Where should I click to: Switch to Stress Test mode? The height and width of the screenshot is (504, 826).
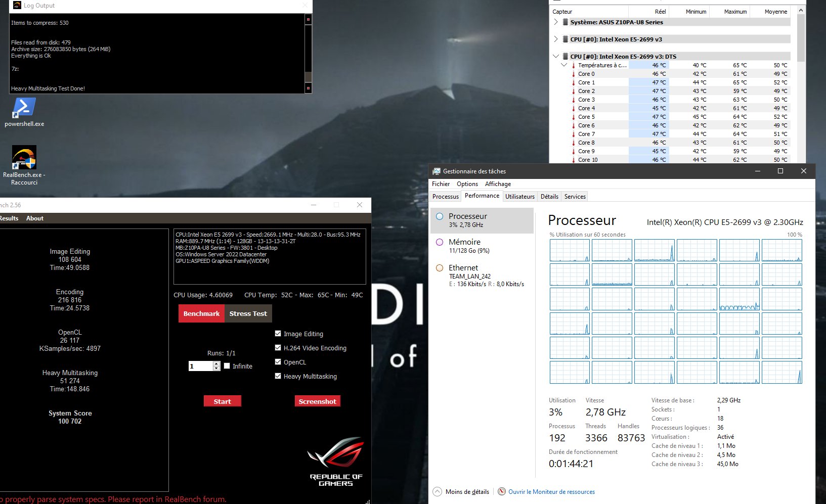[x=248, y=313]
